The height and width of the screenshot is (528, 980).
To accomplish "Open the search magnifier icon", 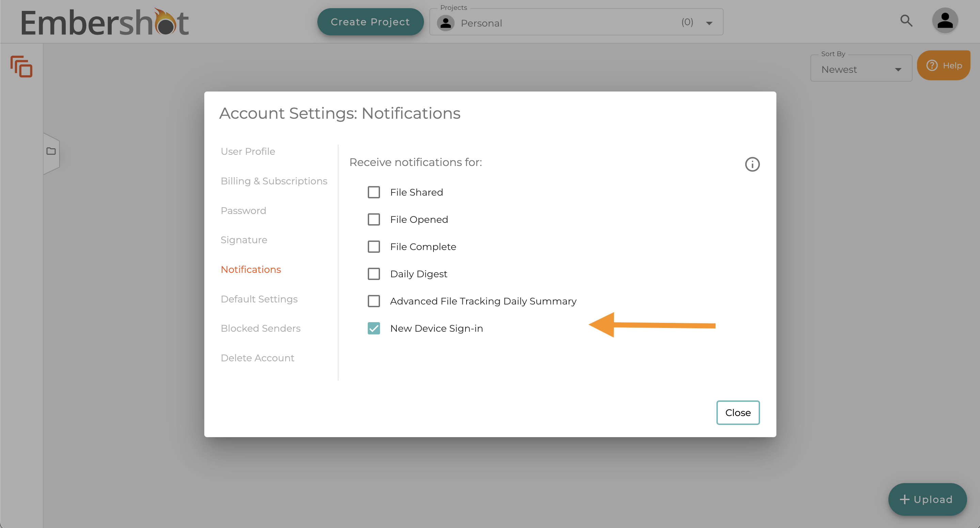I will tap(906, 21).
